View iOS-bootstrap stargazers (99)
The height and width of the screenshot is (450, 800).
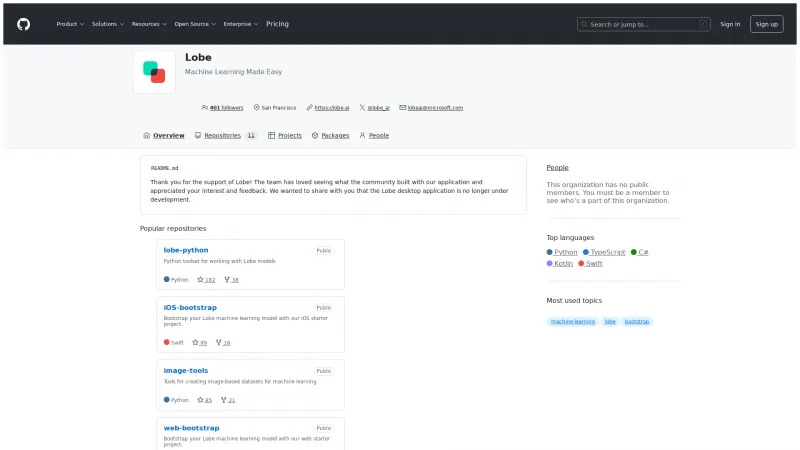(x=199, y=343)
